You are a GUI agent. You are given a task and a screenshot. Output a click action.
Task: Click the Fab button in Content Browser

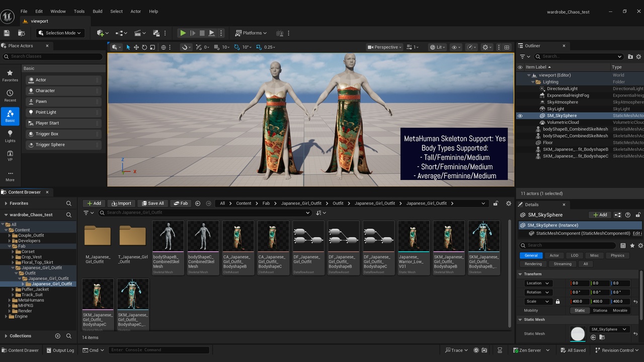(180, 203)
